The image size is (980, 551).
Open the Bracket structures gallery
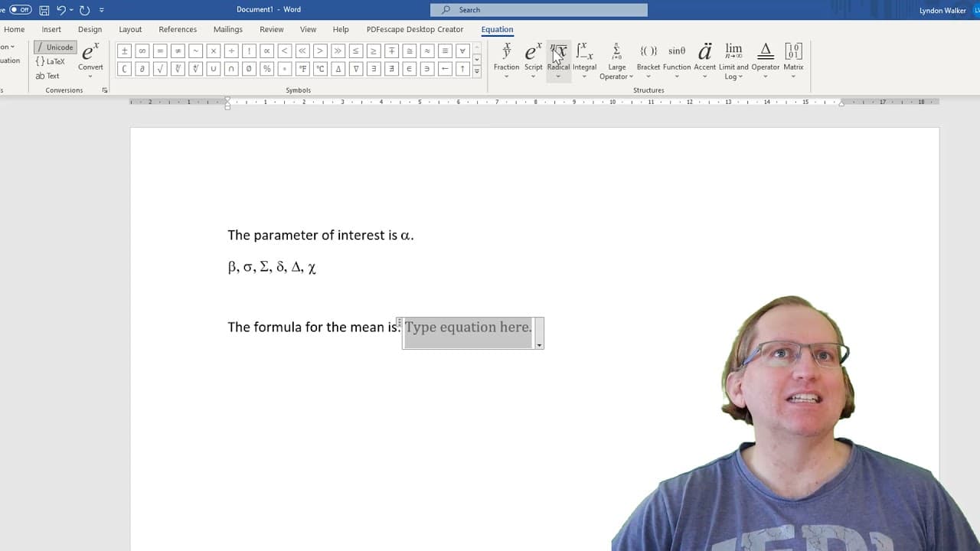pos(648,60)
